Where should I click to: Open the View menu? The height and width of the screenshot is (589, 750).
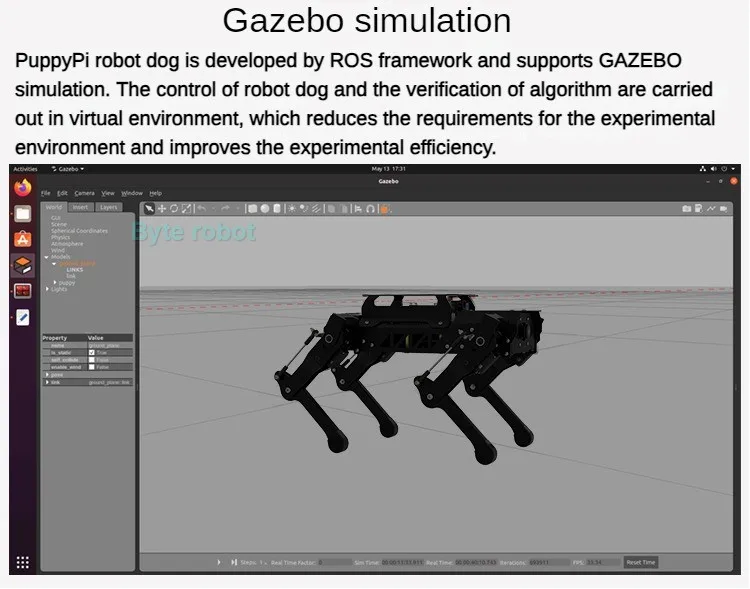(108, 193)
